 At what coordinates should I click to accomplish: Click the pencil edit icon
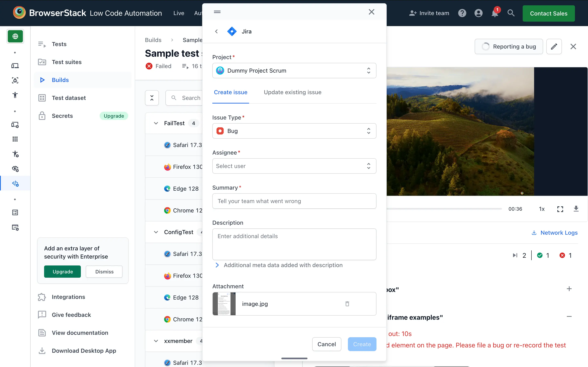554,46
